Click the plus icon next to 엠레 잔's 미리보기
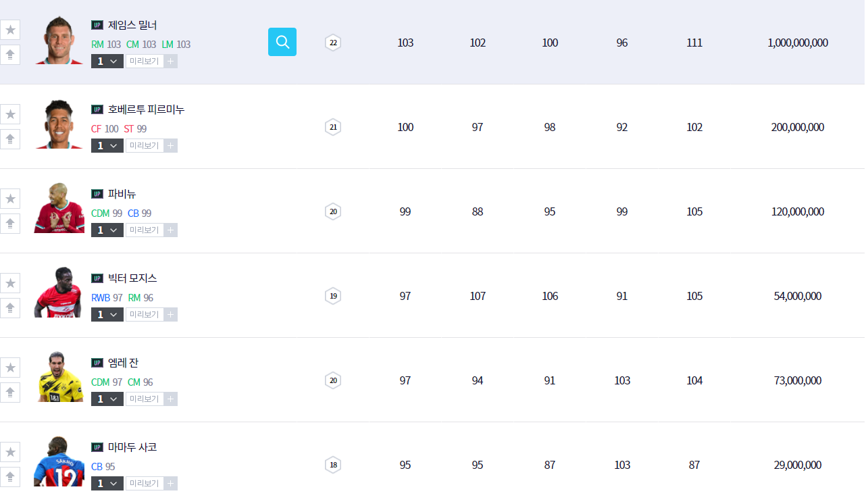Screen dimensions: 868x504 pyautogui.click(x=171, y=399)
